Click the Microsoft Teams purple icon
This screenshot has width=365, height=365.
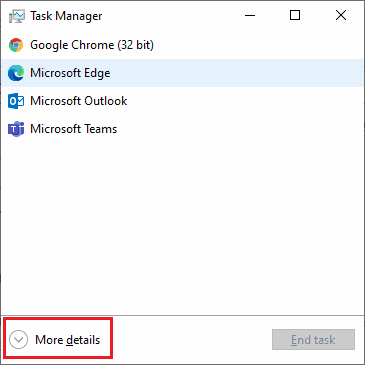click(16, 129)
